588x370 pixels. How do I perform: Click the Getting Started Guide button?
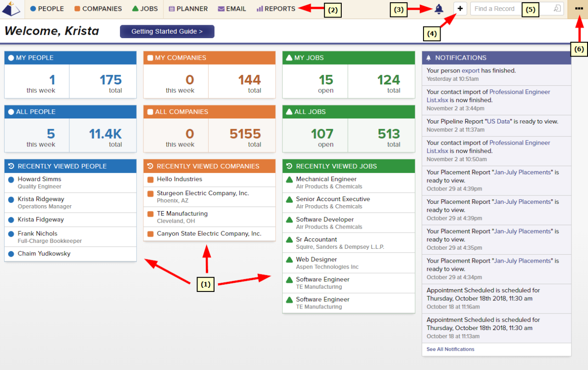click(x=167, y=31)
